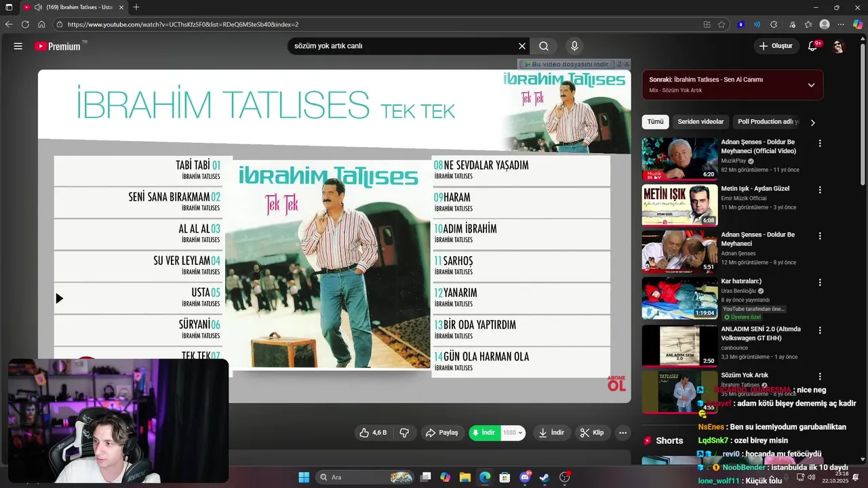Select the Tümü filter chip

tap(655, 122)
